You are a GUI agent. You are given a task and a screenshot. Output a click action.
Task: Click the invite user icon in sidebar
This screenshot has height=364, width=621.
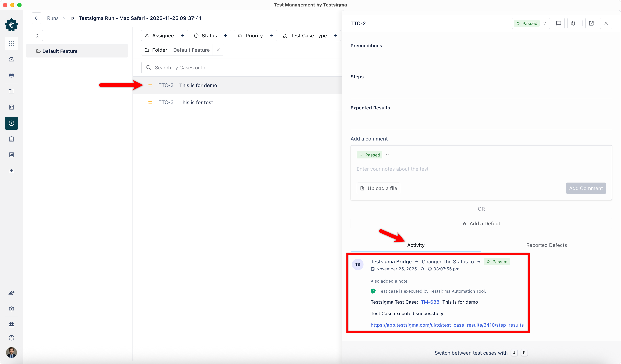(x=11, y=293)
